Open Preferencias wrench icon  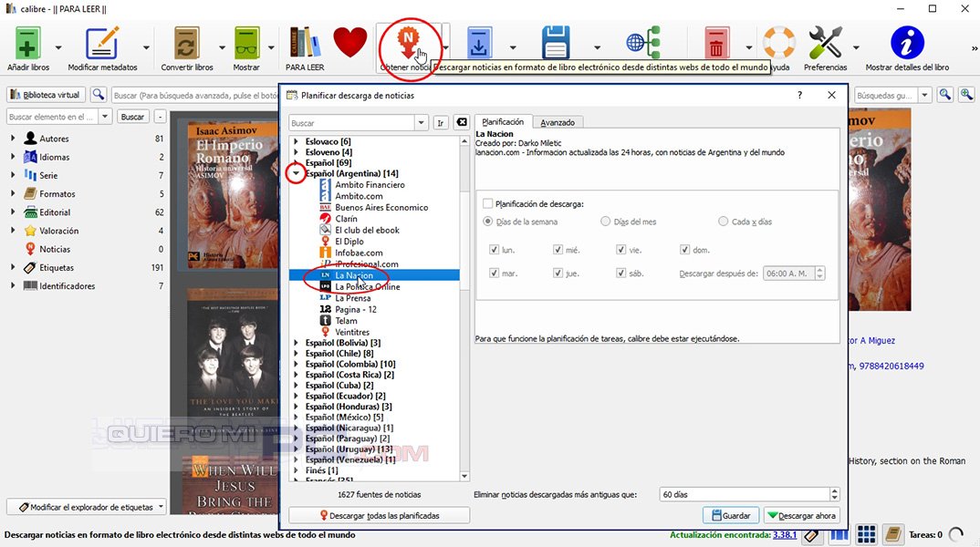pyautogui.click(x=825, y=43)
